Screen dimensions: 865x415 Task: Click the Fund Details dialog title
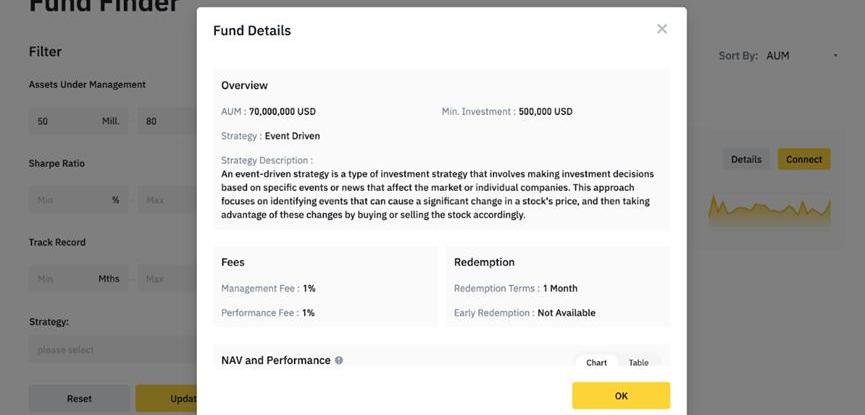coord(252,31)
